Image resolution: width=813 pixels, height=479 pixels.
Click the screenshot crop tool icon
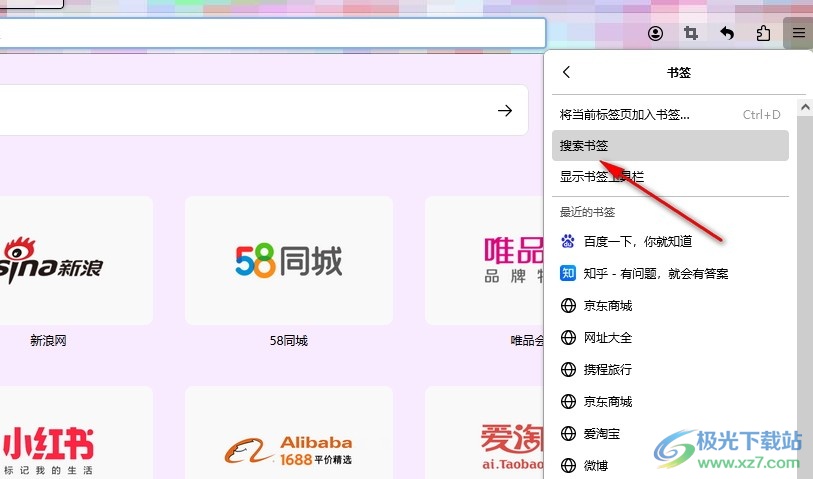691,34
